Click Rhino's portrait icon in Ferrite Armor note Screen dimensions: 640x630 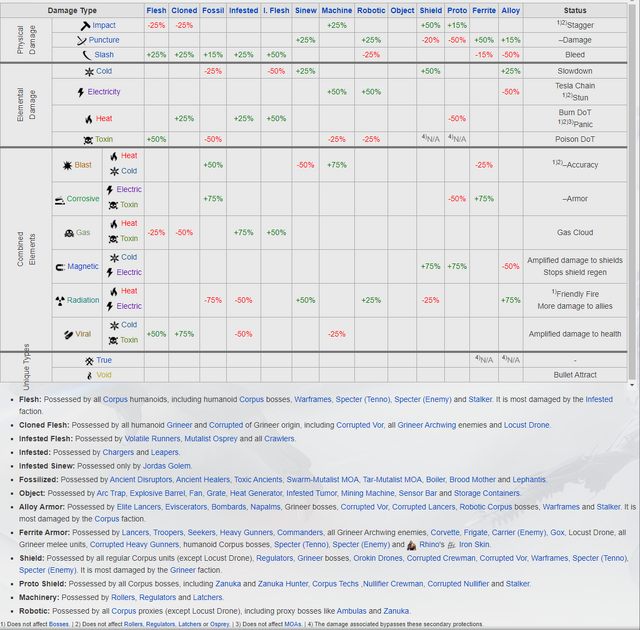click(411, 545)
